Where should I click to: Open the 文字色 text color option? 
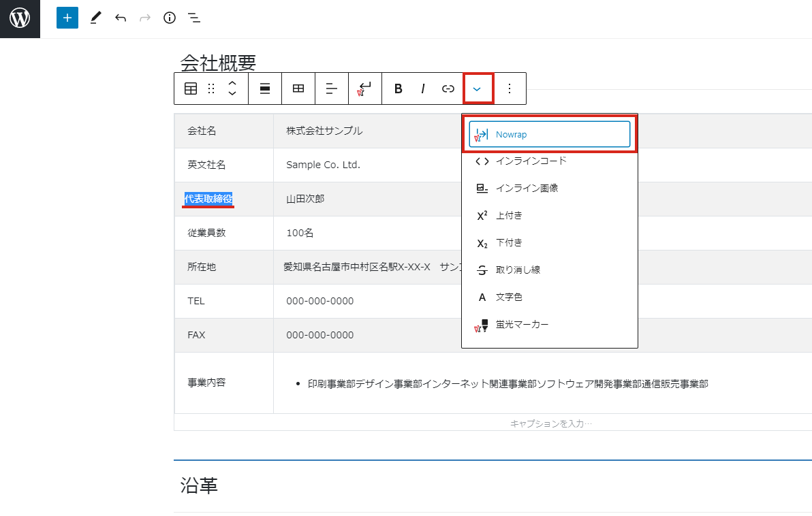[x=509, y=297]
